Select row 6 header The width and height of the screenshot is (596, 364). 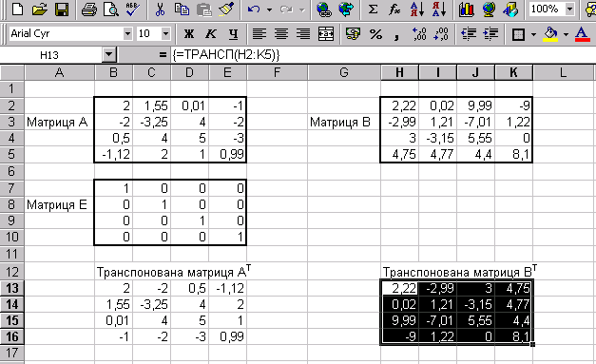[12, 171]
